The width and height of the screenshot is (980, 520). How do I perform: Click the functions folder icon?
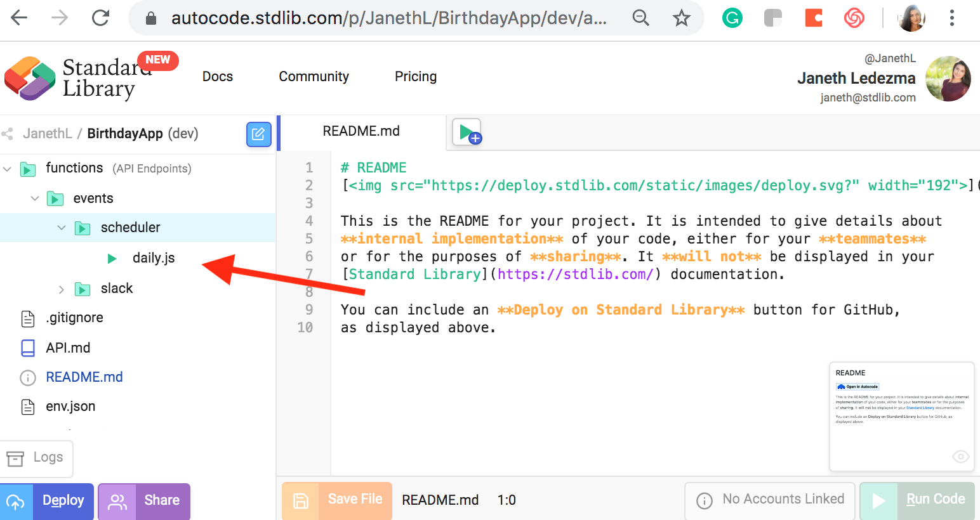(x=28, y=169)
